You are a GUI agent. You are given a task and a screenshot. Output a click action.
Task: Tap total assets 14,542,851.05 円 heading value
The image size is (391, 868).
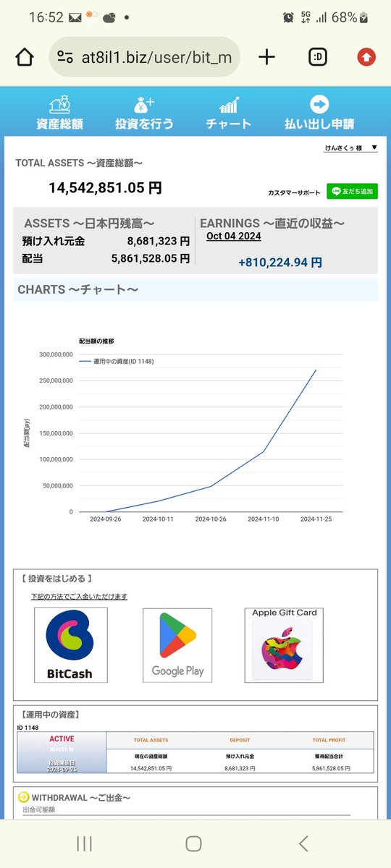tap(106, 188)
